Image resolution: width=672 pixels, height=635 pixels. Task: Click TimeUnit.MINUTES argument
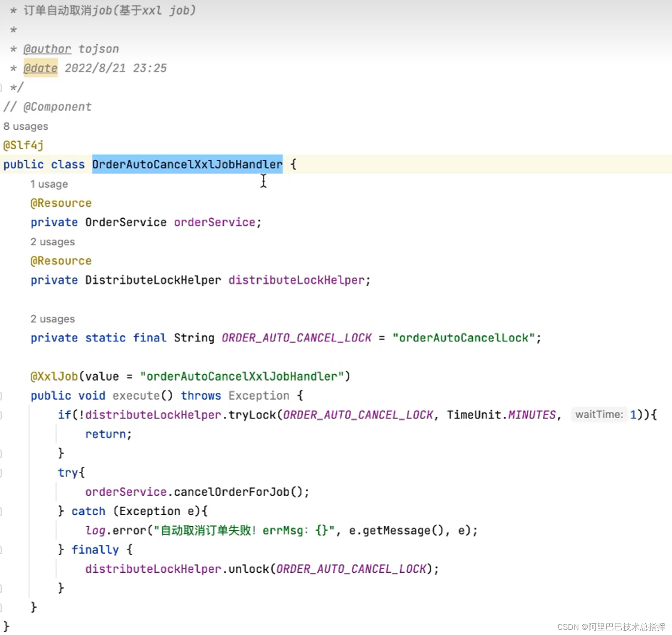click(501, 415)
